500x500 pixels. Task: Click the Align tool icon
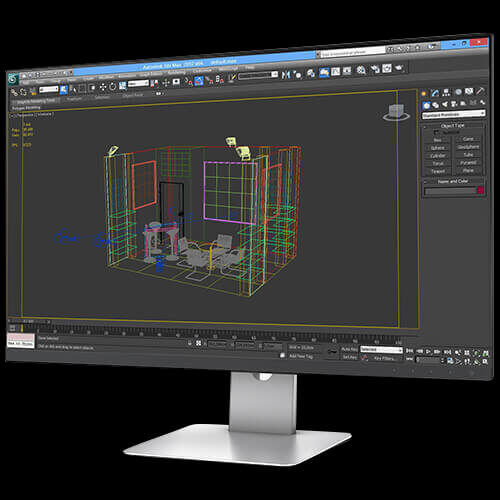point(297,75)
